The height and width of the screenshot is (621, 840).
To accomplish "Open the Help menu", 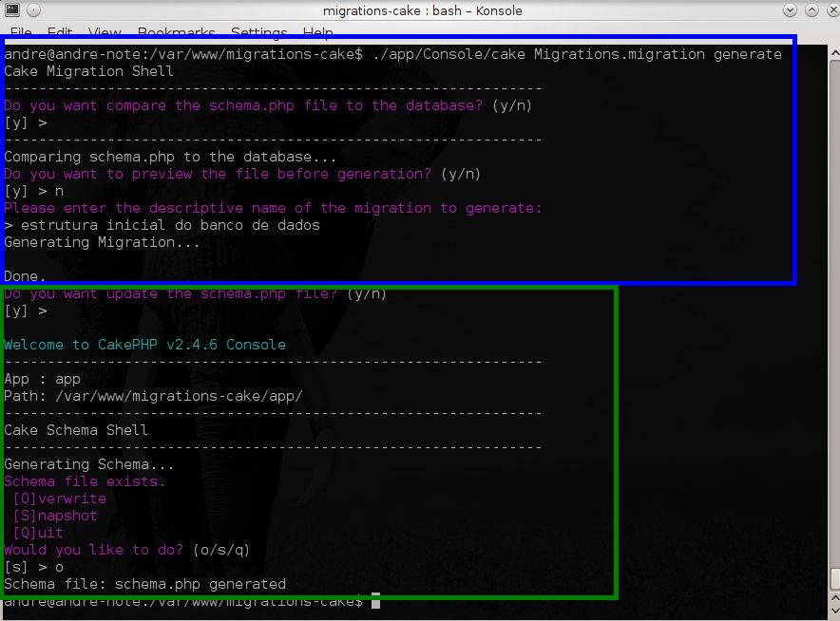I will pos(317,32).
